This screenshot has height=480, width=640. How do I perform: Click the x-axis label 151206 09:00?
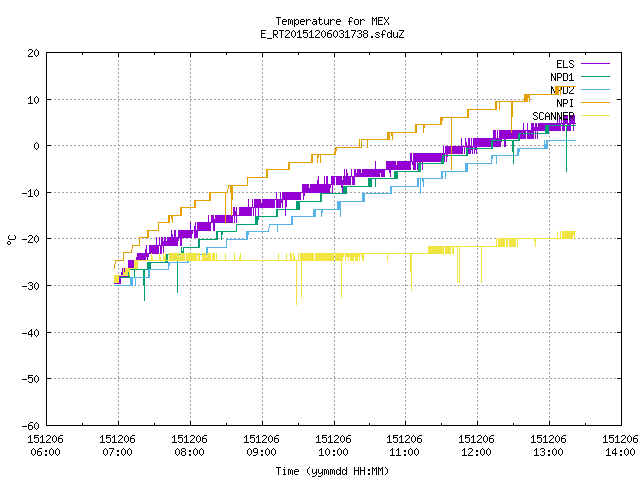click(261, 446)
